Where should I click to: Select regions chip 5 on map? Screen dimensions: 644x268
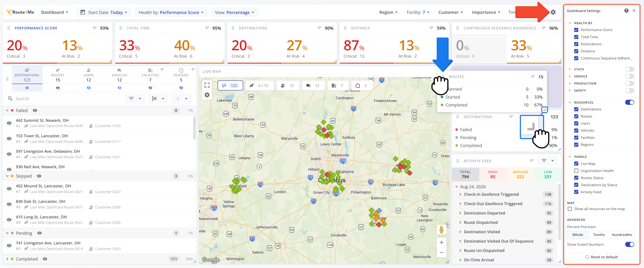[361, 85]
